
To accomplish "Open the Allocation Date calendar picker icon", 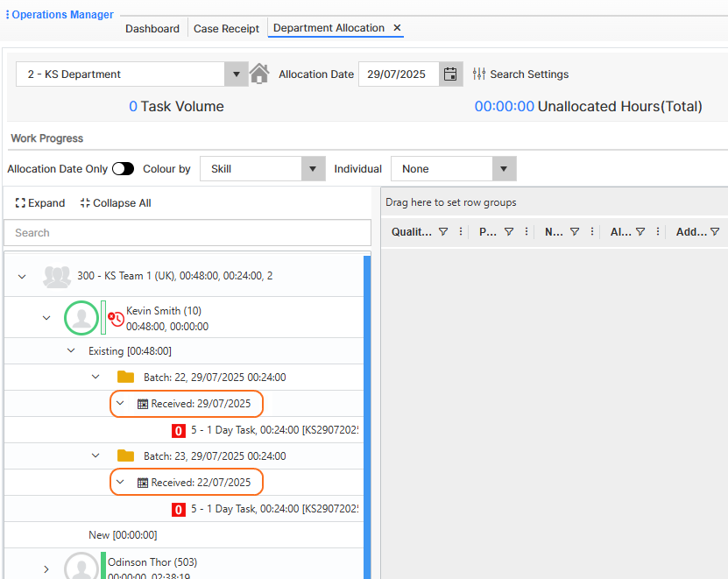I will tap(450, 74).
